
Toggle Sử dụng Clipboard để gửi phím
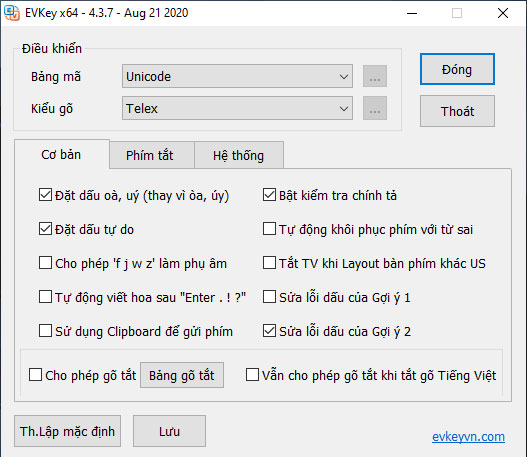(x=45, y=331)
